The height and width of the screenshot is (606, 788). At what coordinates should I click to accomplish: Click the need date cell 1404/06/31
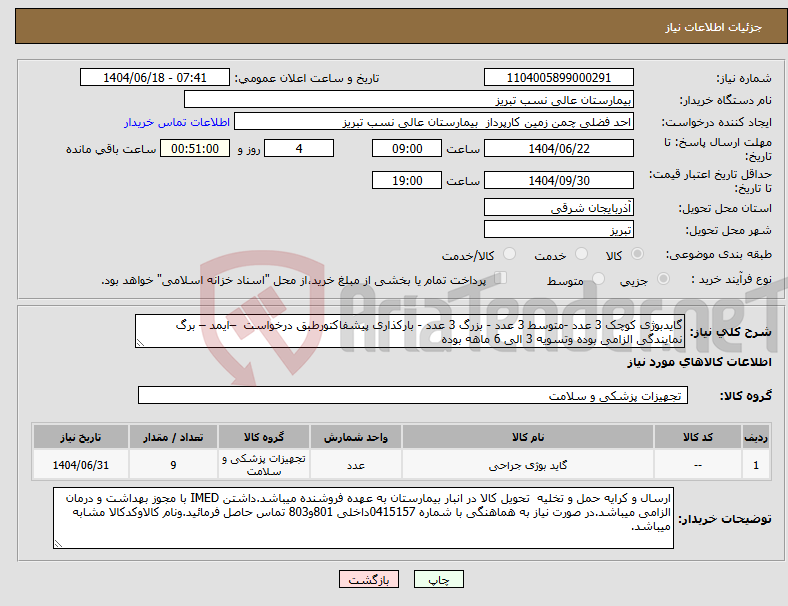80,465
